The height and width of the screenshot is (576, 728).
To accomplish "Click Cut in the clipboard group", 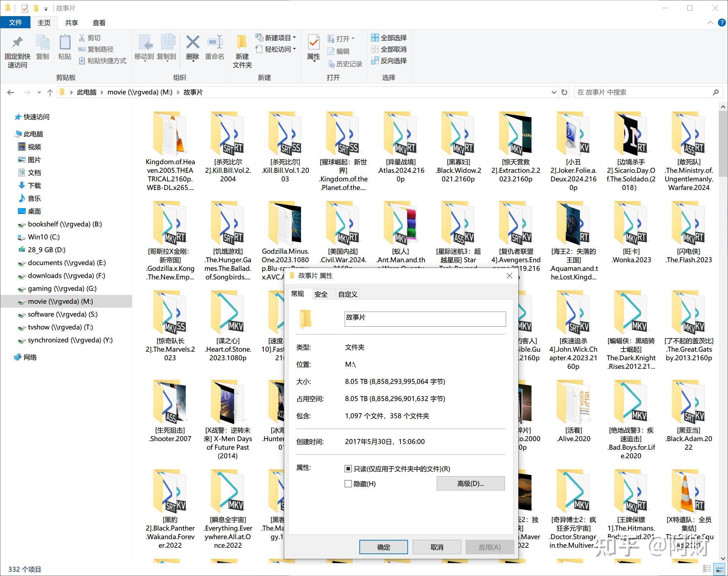I will (x=90, y=38).
